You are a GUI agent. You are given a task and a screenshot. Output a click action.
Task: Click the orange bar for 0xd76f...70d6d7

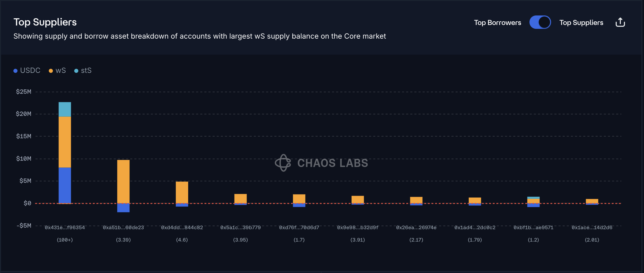[x=299, y=199]
